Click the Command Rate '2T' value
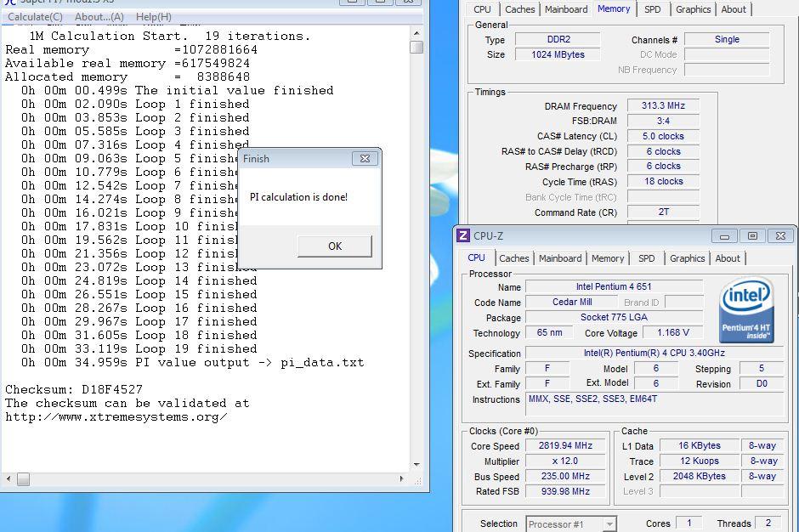 pos(663,212)
